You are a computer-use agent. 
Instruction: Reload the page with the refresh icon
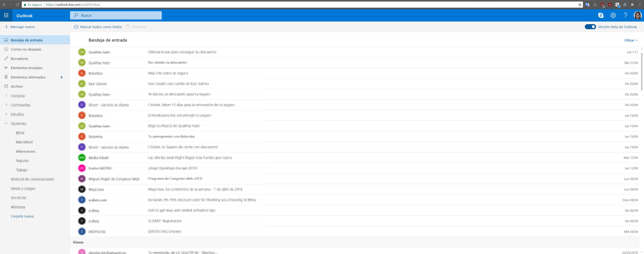tap(17, 4)
